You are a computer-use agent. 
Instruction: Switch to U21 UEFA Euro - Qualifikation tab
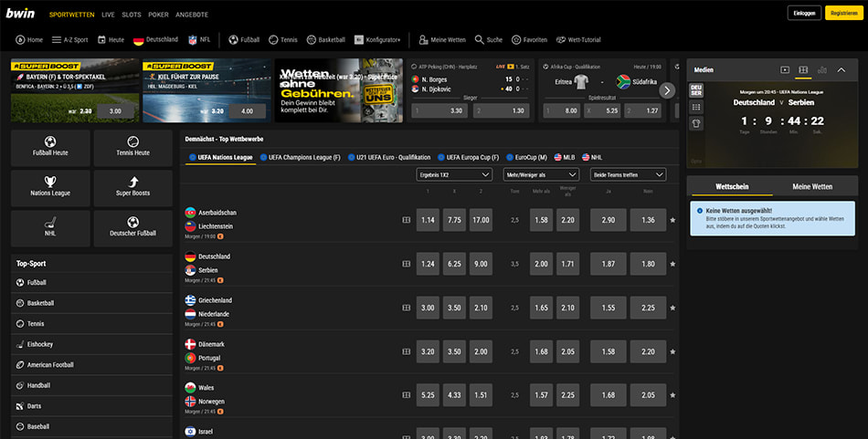click(389, 158)
